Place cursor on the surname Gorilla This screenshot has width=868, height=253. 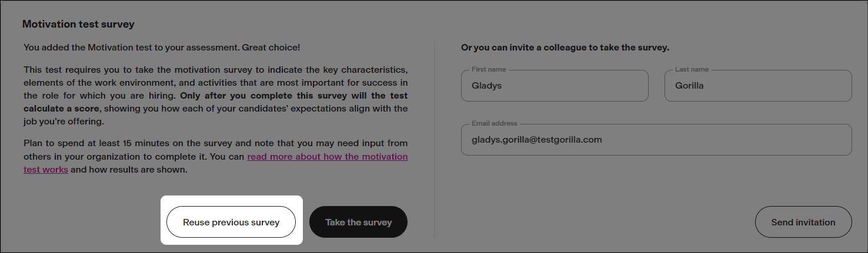click(690, 86)
